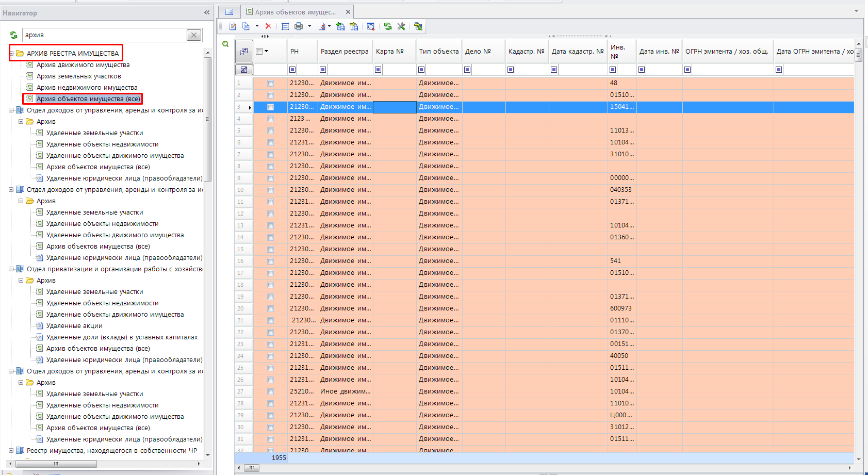
Task: Open Удаленные акции tree item
Action: click(x=74, y=325)
